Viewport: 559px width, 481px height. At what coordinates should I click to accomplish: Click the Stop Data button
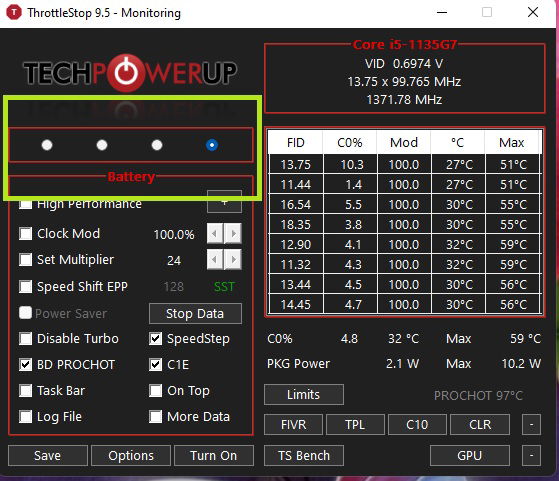click(195, 314)
